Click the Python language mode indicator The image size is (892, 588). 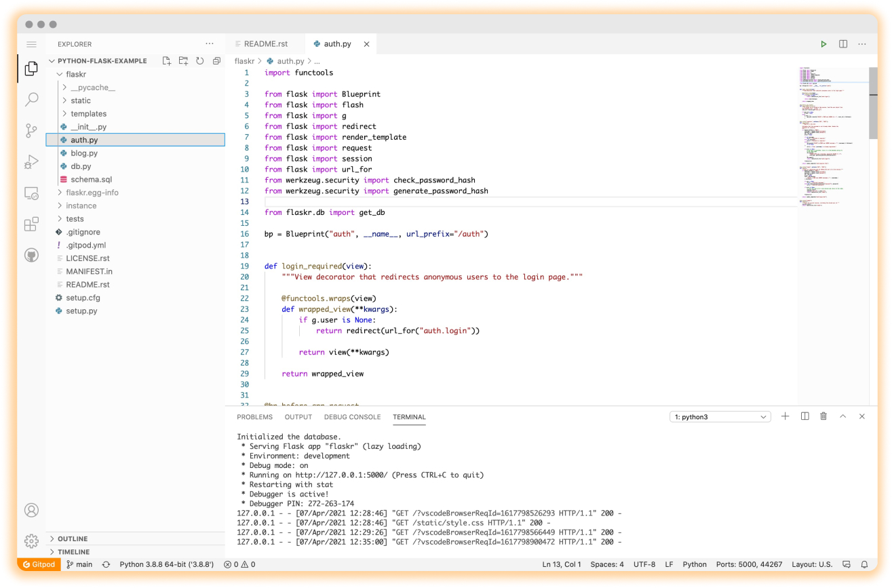click(x=695, y=564)
